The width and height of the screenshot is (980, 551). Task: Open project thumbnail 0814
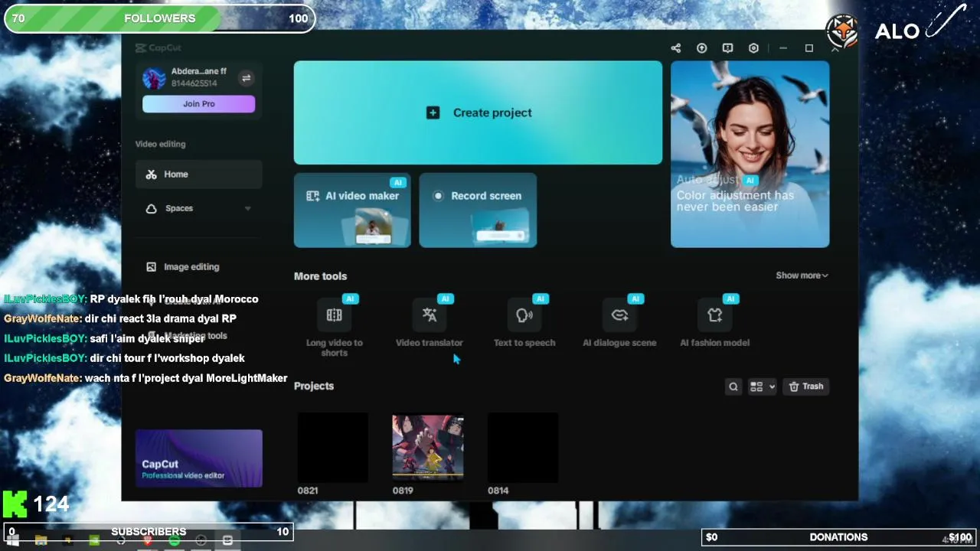pyautogui.click(x=522, y=448)
